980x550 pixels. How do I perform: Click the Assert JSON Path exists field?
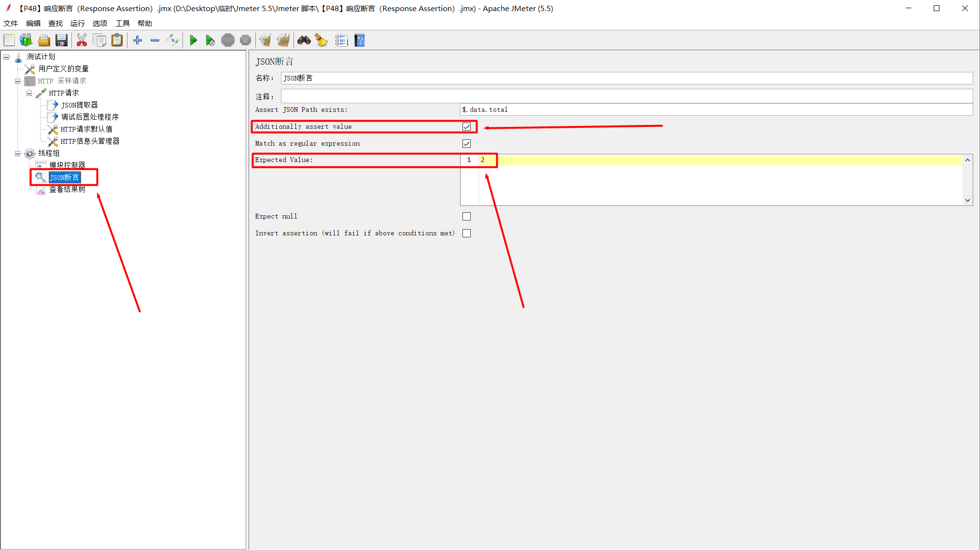point(716,110)
